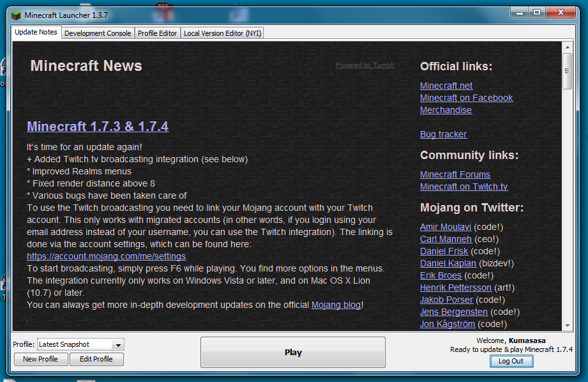The width and height of the screenshot is (588, 382).
Task: Maximize the Minecraft Launcher window
Action: 537,13
